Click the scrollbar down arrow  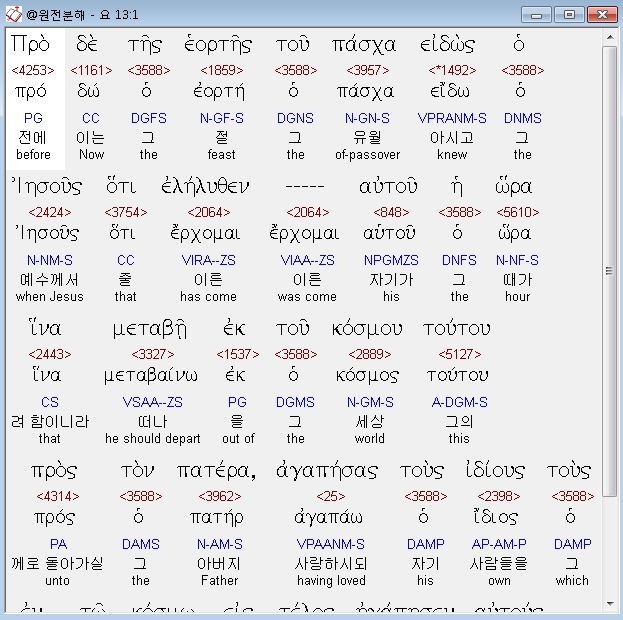(x=609, y=604)
